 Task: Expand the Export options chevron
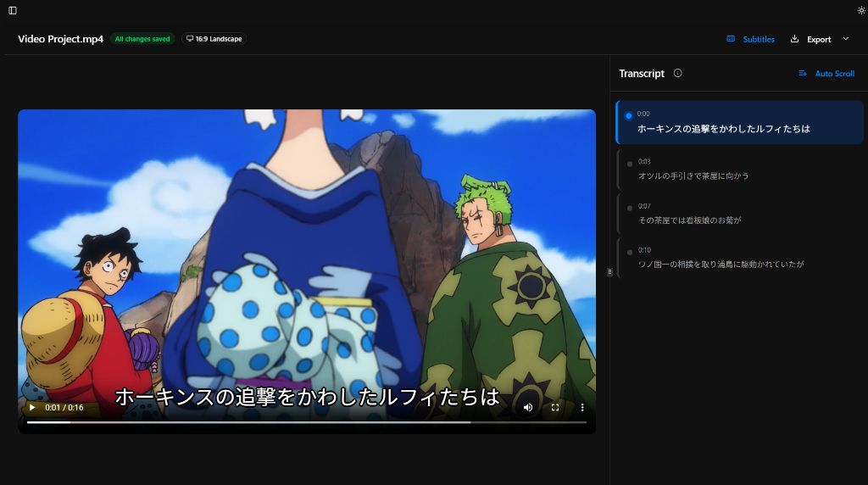tap(846, 39)
